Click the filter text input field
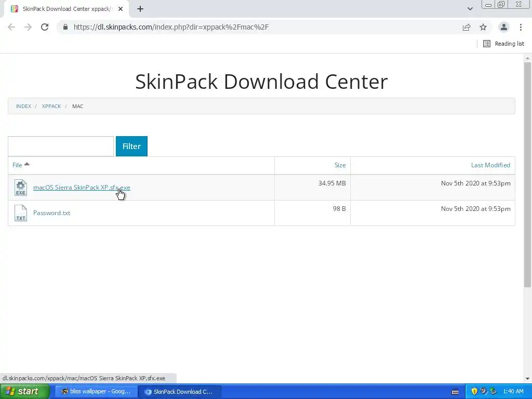The height and width of the screenshot is (399, 532). 61,146
